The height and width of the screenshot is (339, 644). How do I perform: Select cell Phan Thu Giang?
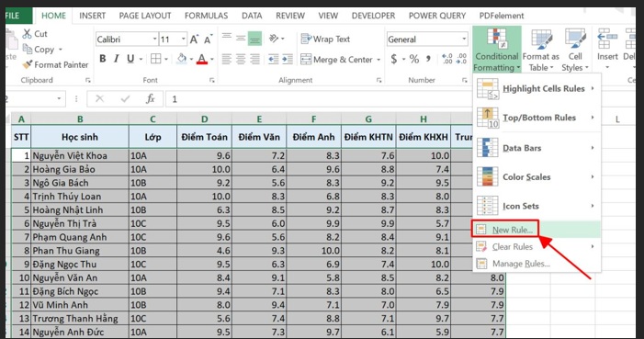(80, 251)
